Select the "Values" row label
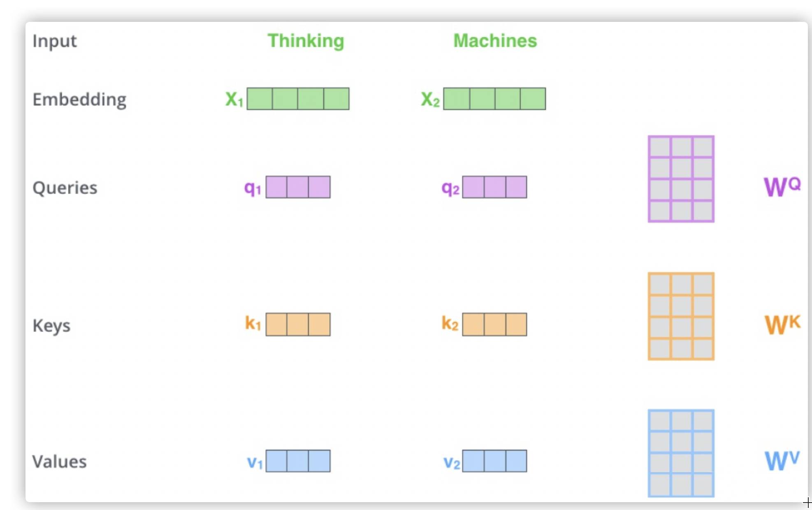The width and height of the screenshot is (812, 510). pyautogui.click(x=60, y=461)
